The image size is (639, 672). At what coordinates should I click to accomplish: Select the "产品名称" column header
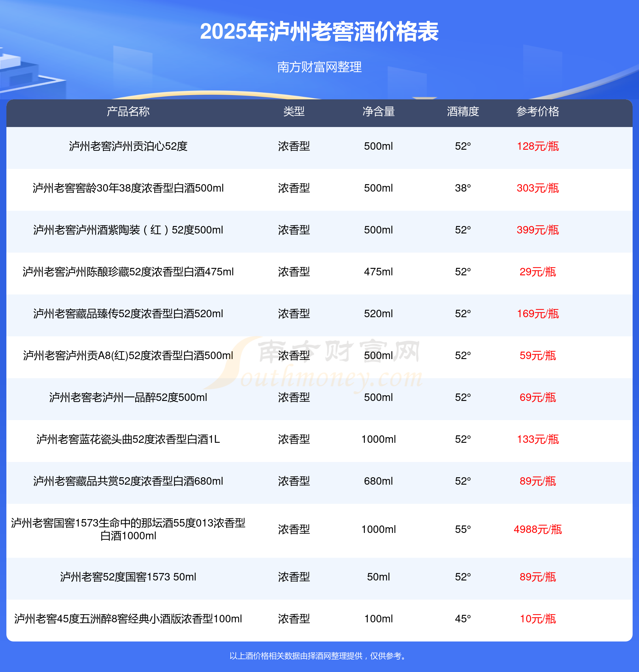(128, 111)
